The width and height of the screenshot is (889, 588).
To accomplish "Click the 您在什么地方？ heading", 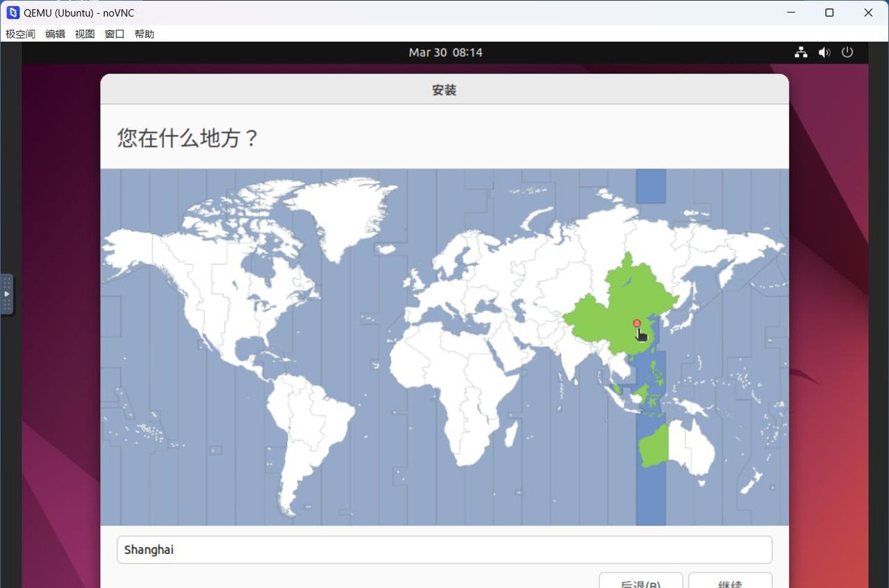I will click(x=188, y=137).
